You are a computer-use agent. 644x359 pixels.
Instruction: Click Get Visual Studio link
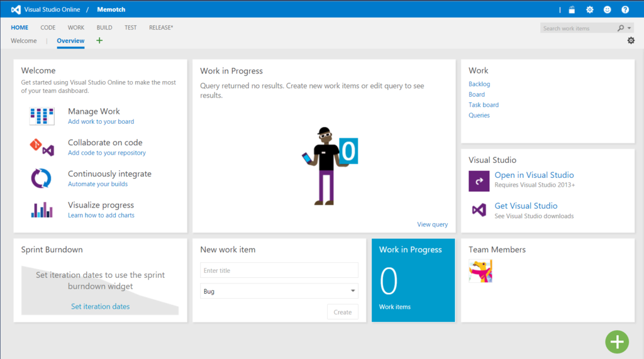pyautogui.click(x=526, y=206)
